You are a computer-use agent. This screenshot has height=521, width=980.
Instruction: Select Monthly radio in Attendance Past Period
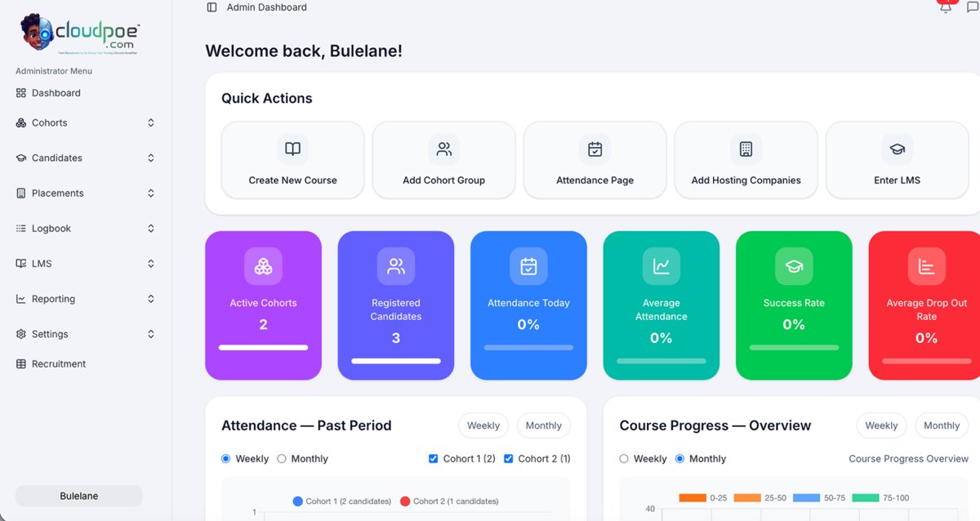click(x=282, y=459)
